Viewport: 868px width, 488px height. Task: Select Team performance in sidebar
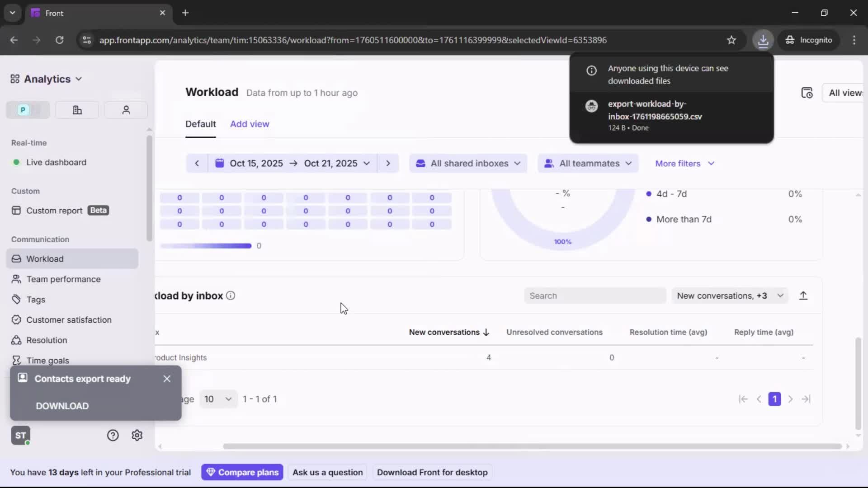pos(63,279)
